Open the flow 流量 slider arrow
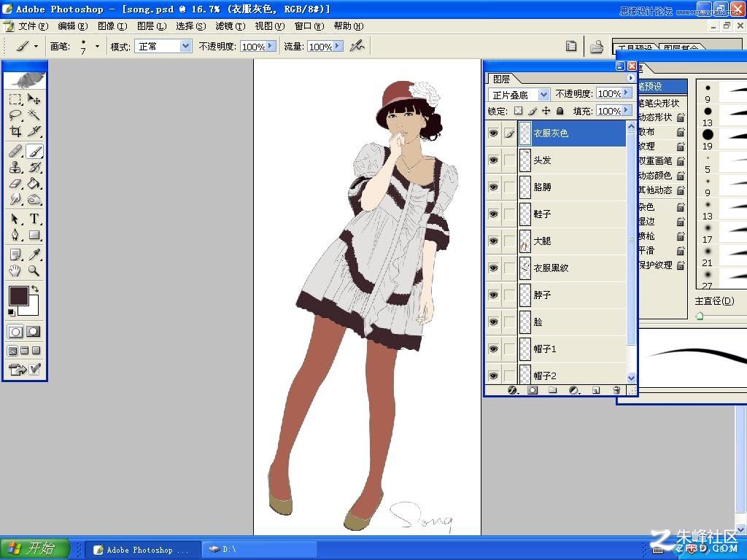Viewport: 747px width, 560px height. point(338,46)
